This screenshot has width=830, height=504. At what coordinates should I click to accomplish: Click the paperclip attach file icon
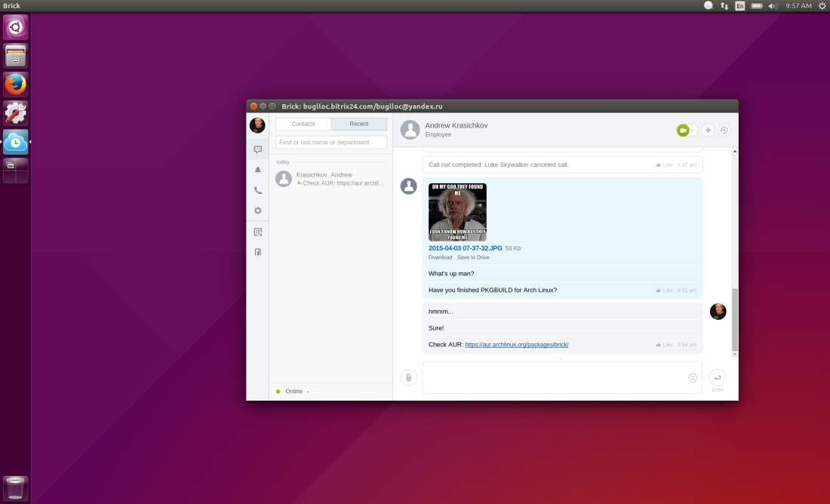[409, 377]
